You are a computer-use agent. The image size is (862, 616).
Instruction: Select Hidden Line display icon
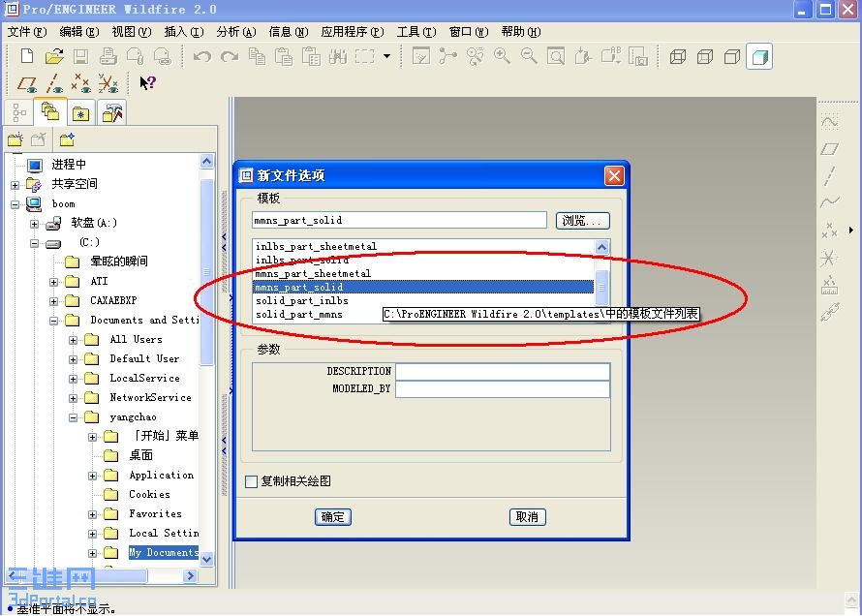[705, 56]
